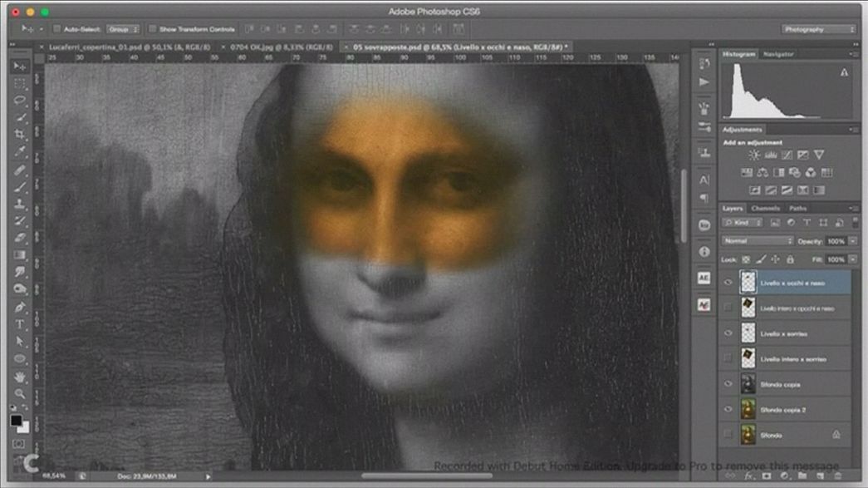Show the locked 'Sfondo' layer
The height and width of the screenshot is (488, 868).
[x=728, y=435]
